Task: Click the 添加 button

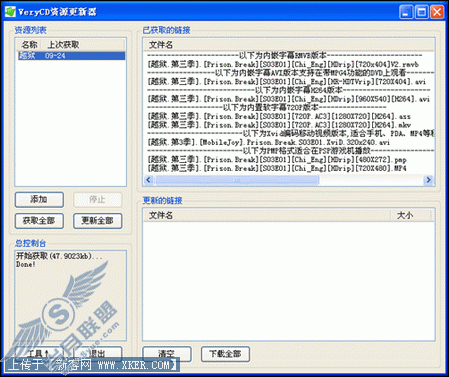Action: tap(39, 199)
